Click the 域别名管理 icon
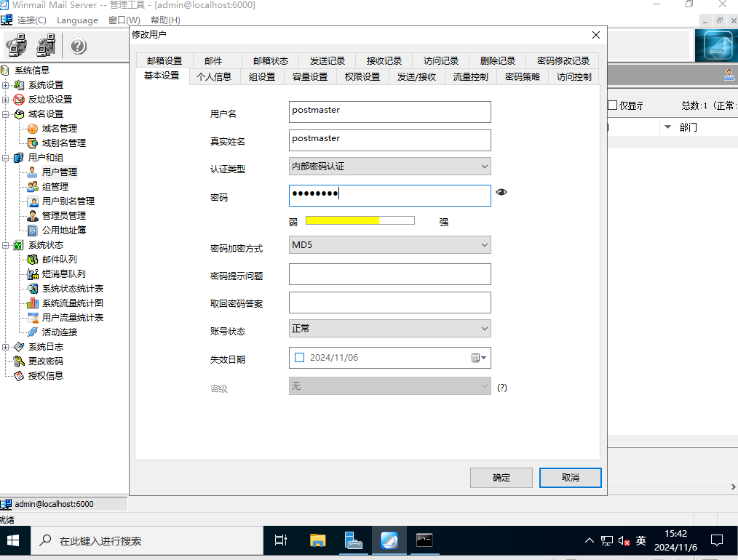The image size is (738, 560). [x=33, y=143]
